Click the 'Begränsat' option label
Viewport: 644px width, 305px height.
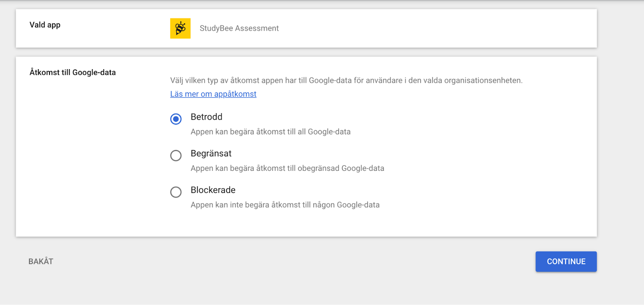point(211,154)
